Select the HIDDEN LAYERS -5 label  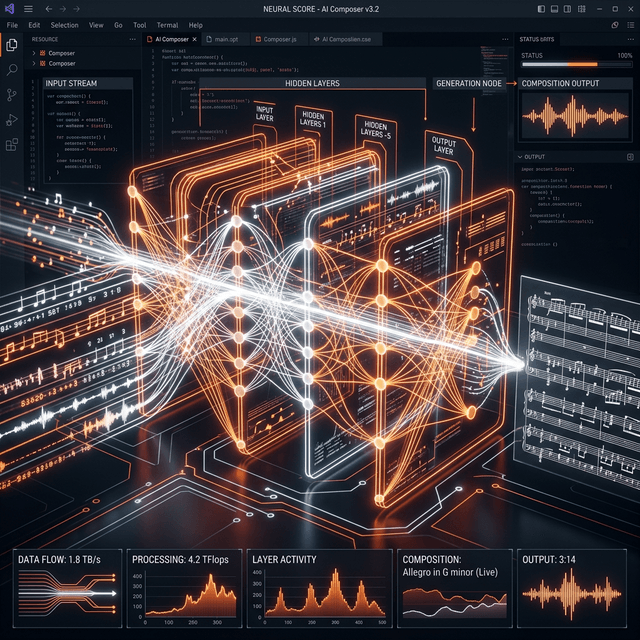click(376, 130)
